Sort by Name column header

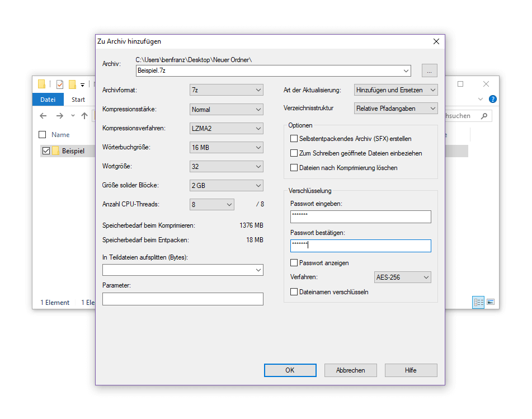pyautogui.click(x=60, y=135)
